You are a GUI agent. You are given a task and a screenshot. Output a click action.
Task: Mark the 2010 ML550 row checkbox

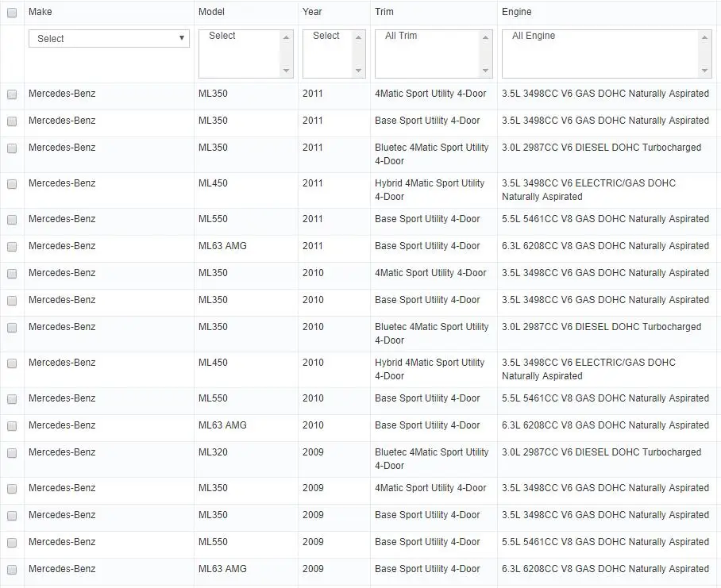click(12, 399)
